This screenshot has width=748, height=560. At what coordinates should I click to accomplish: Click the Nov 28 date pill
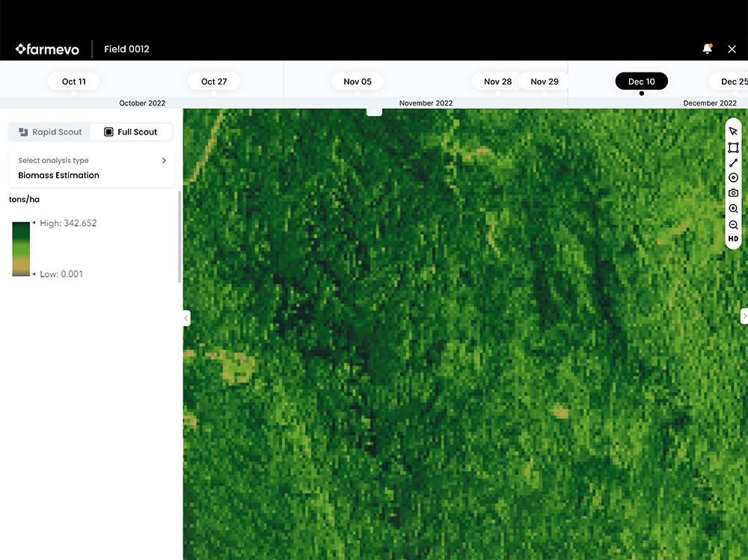pyautogui.click(x=497, y=81)
